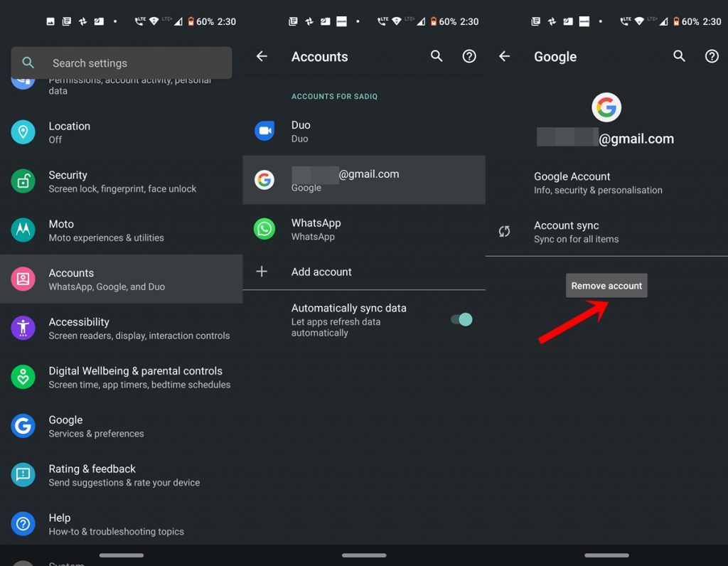Open Security settings lock icon
The image size is (728, 566).
coord(23,181)
